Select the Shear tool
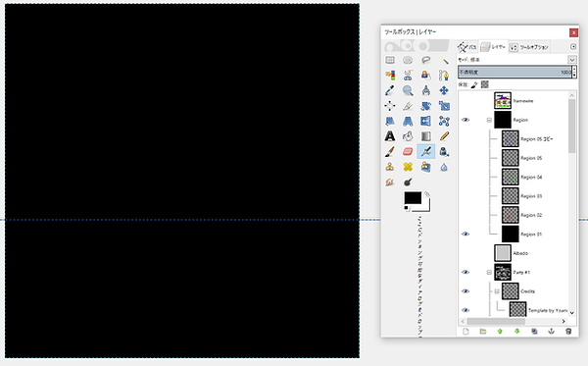 (390, 122)
